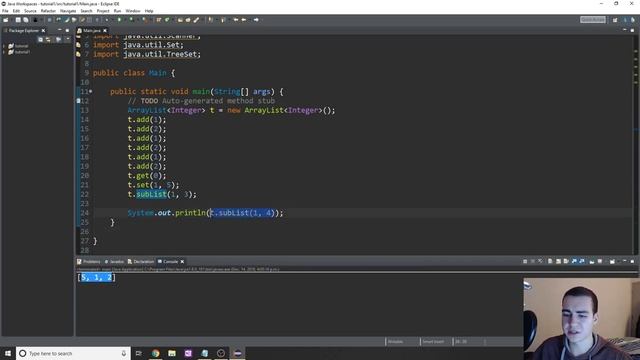Screen dimensions: 640x360
Task: Maximize the Console panel
Action: pyautogui.click(x=632, y=261)
